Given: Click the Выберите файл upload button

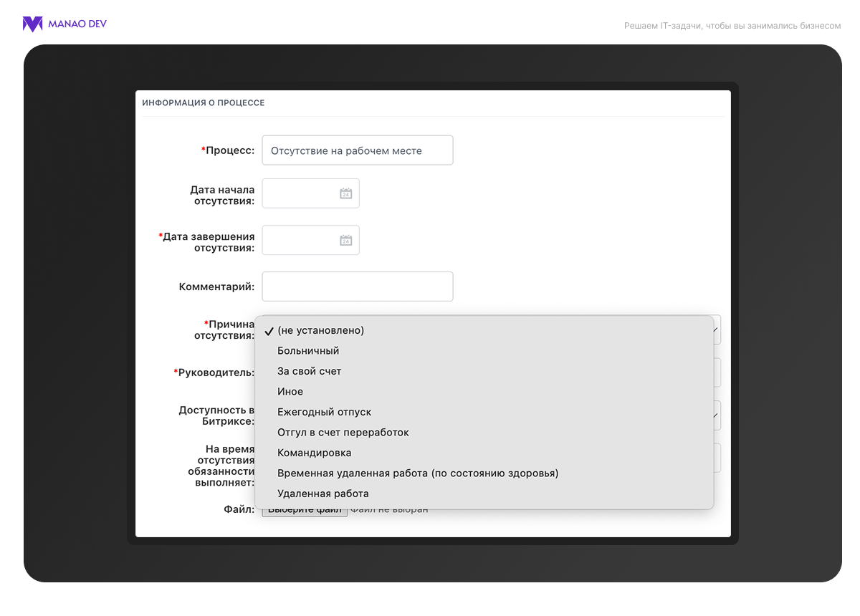Looking at the screenshot, I should point(305,510).
